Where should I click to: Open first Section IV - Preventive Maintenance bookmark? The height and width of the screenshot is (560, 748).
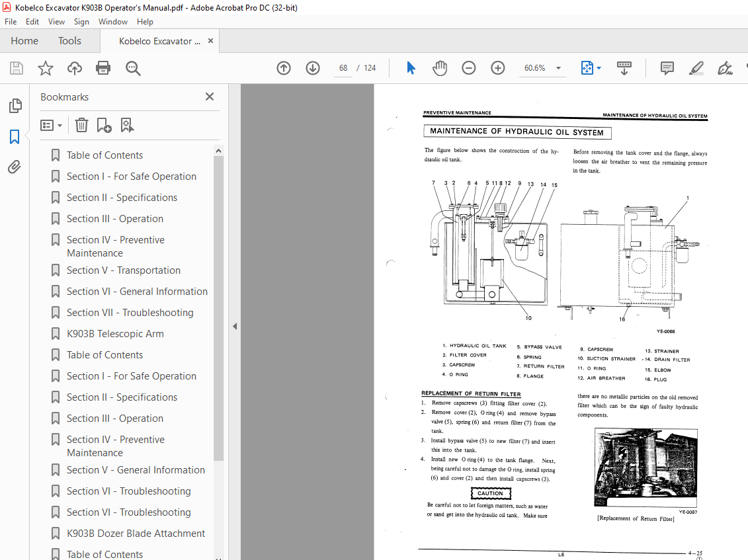coord(116,246)
